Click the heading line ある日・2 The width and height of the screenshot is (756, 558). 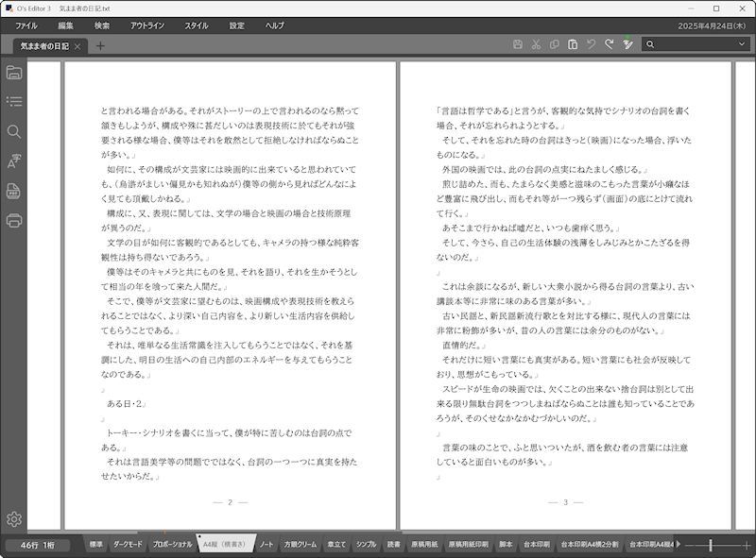coord(124,404)
